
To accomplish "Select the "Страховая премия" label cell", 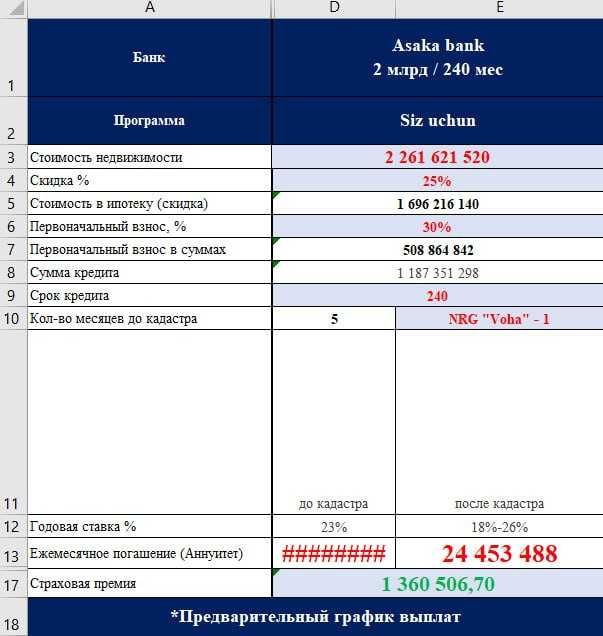I will (x=150, y=583).
